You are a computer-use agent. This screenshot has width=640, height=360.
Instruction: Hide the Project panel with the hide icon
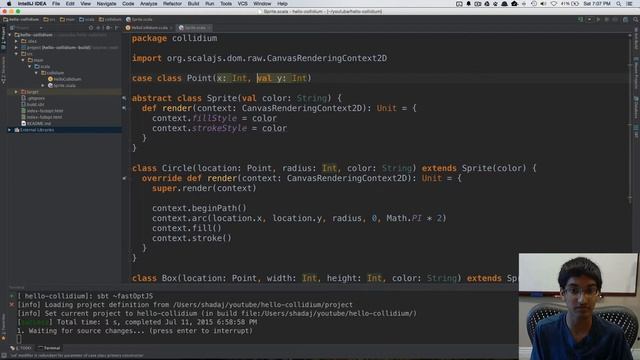coord(117,28)
